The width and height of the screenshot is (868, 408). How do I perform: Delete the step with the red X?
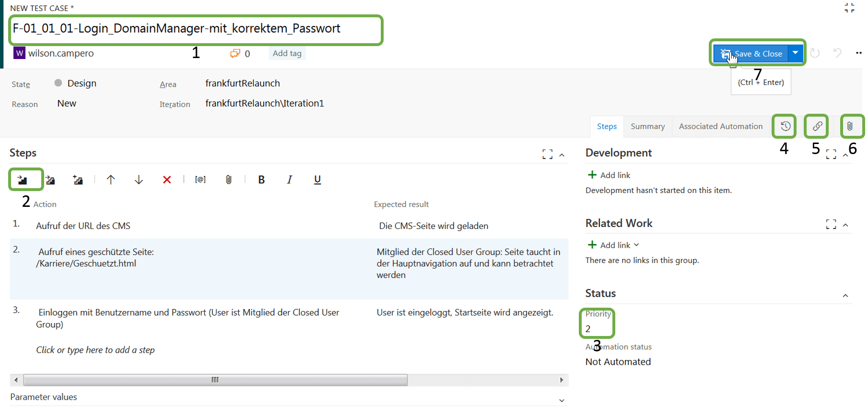point(167,180)
